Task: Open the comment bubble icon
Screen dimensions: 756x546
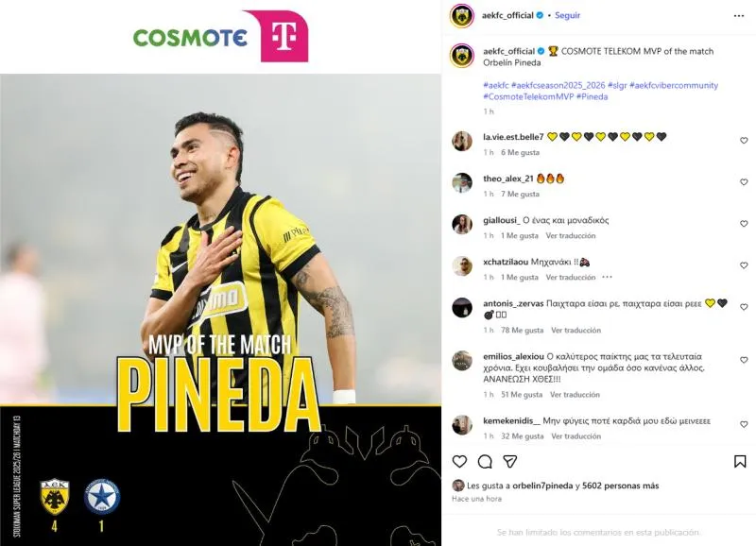Action: click(x=485, y=462)
